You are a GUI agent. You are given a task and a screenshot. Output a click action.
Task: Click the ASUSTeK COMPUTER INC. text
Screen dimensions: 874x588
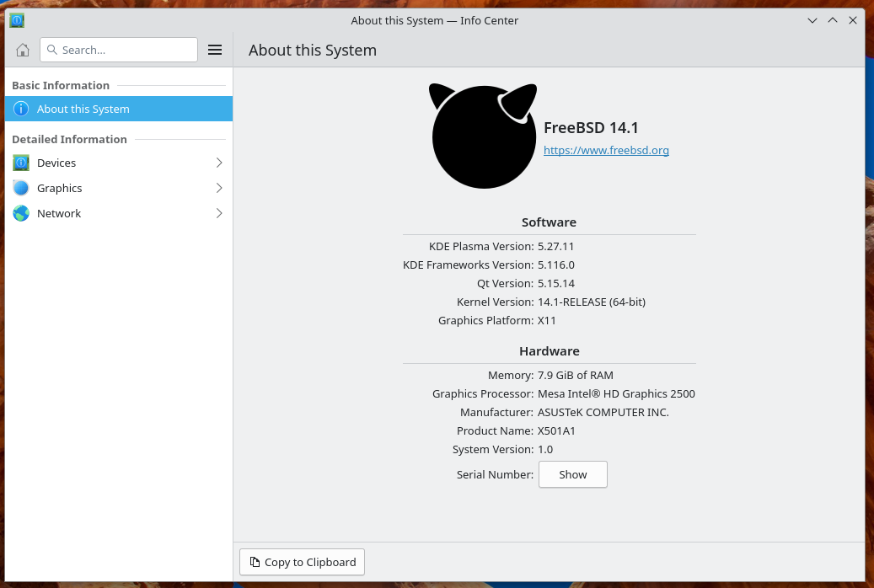tap(603, 413)
